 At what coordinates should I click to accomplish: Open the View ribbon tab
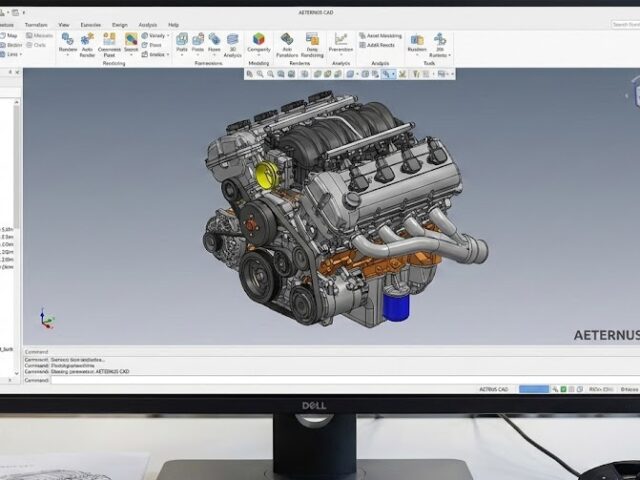(x=64, y=25)
